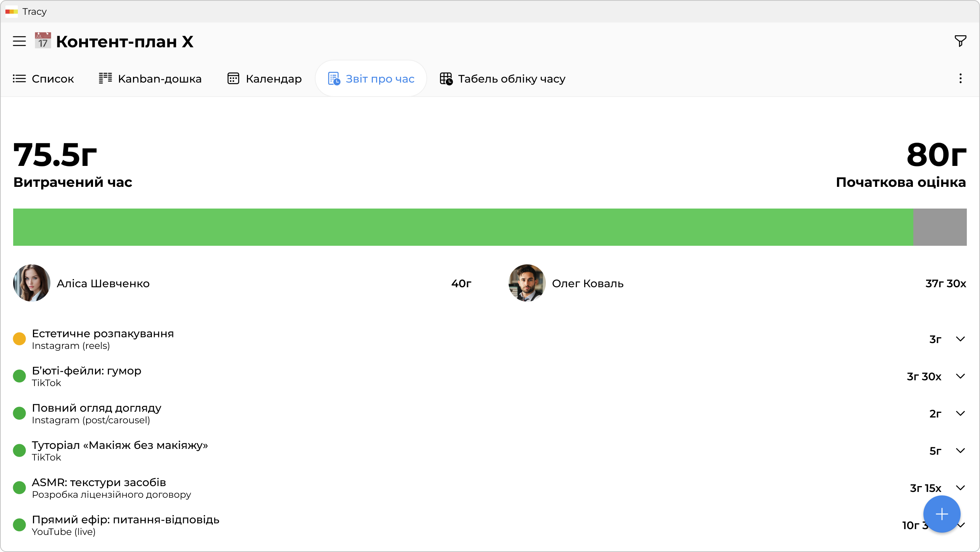Click the timesheet table clock icon

(x=446, y=79)
